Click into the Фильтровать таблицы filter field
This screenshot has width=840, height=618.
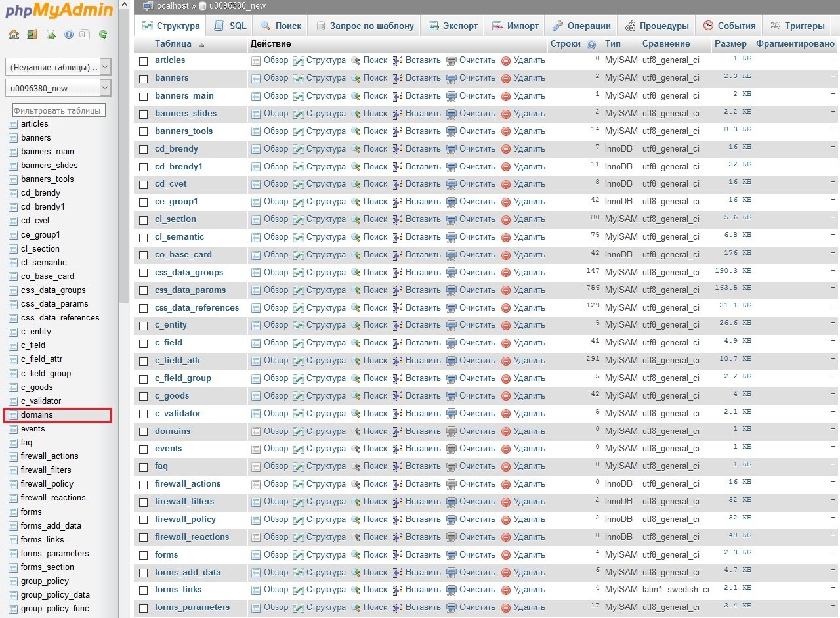tap(59, 110)
